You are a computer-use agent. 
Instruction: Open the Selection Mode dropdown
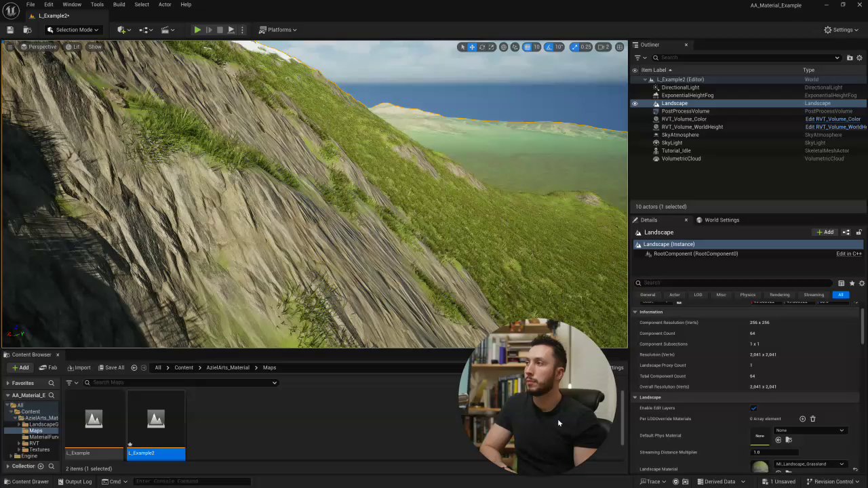(x=73, y=30)
